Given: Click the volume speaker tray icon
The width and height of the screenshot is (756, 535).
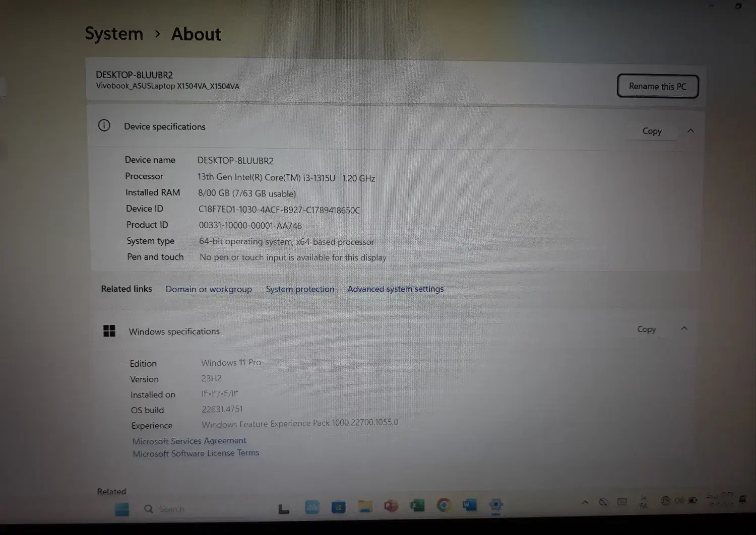Looking at the screenshot, I should [679, 500].
